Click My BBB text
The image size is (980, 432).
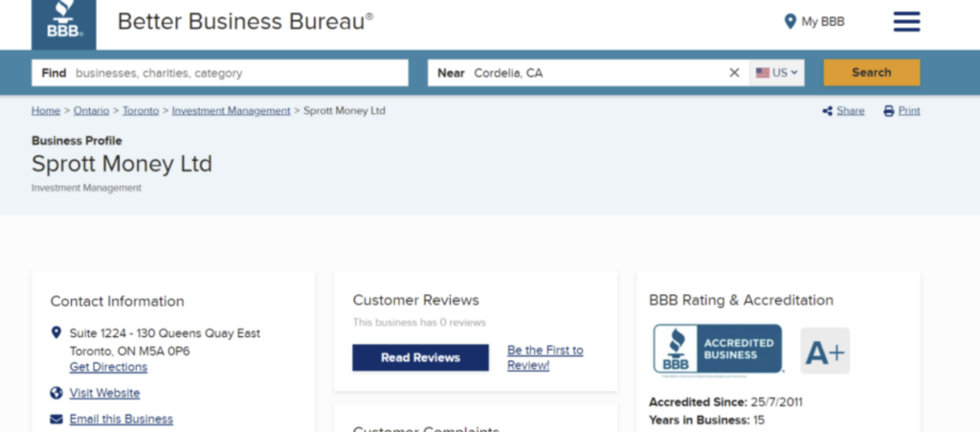pos(823,22)
